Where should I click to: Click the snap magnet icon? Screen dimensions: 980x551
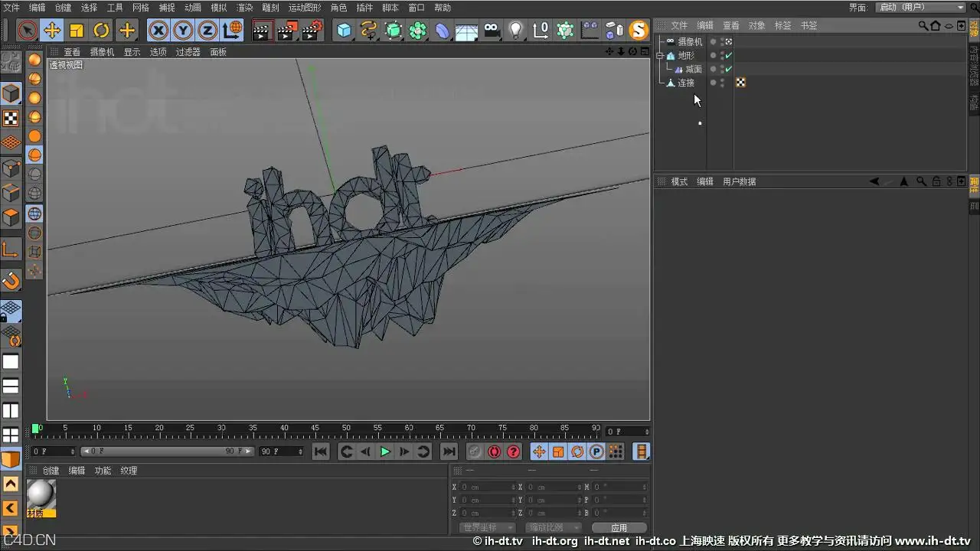tap(11, 281)
